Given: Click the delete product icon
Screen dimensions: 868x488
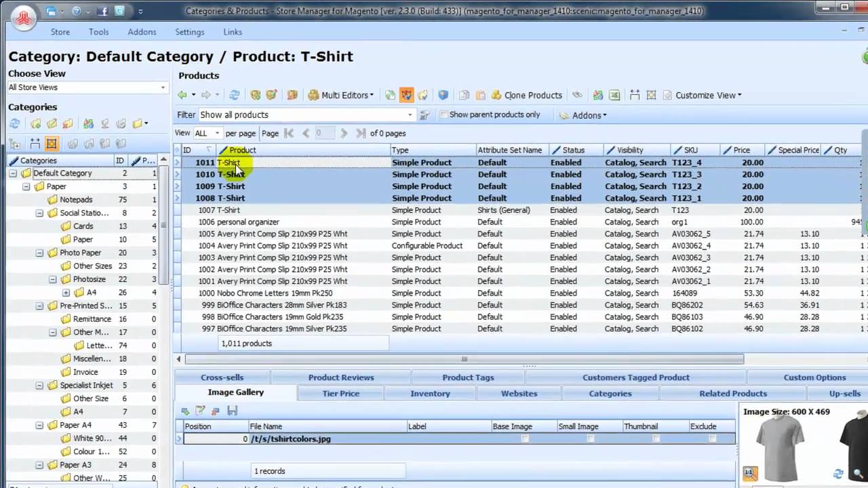Looking at the screenshot, I should [x=293, y=96].
